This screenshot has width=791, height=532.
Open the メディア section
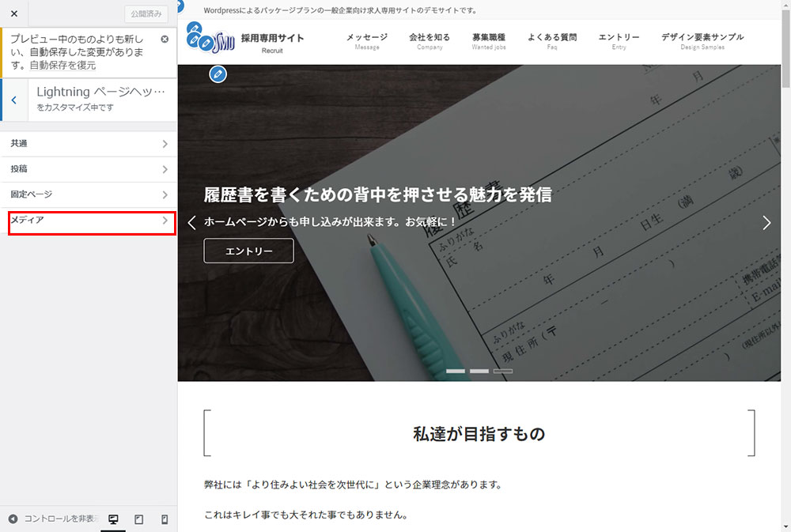pos(88,221)
